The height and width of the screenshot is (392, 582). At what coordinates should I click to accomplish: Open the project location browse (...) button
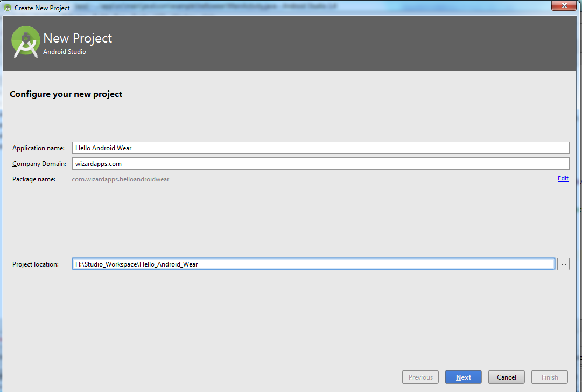[563, 264]
